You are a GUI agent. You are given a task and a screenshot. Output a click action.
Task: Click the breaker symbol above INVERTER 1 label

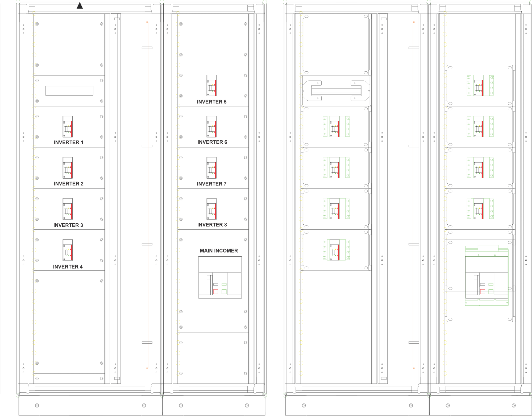68,127
